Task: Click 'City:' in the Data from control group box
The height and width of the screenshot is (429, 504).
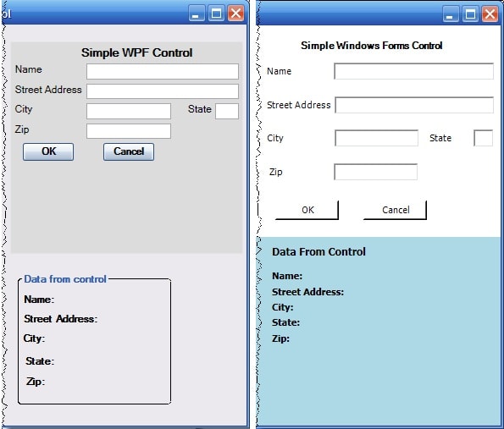Action: pyautogui.click(x=34, y=338)
